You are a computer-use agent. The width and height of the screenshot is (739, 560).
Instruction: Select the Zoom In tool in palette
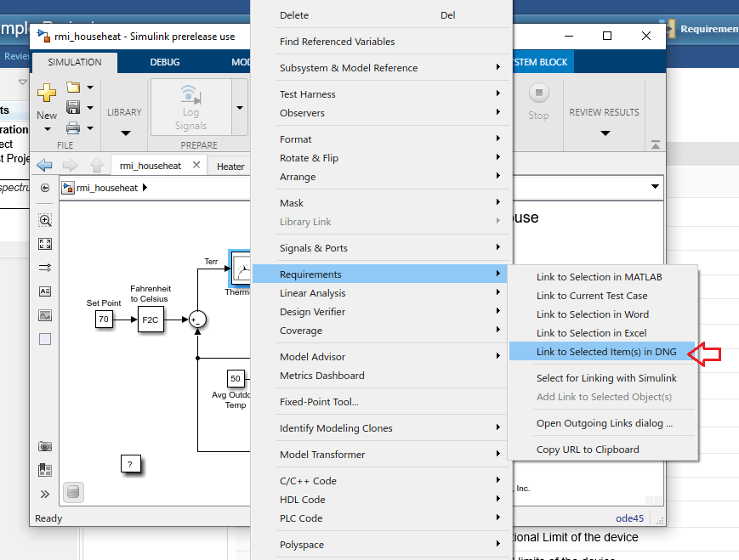(45, 220)
